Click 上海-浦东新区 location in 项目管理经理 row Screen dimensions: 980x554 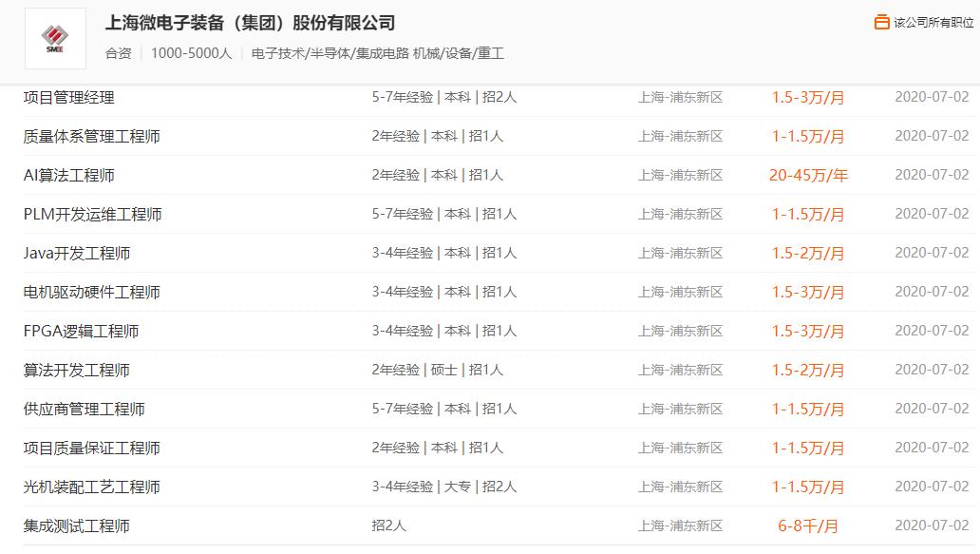680,97
